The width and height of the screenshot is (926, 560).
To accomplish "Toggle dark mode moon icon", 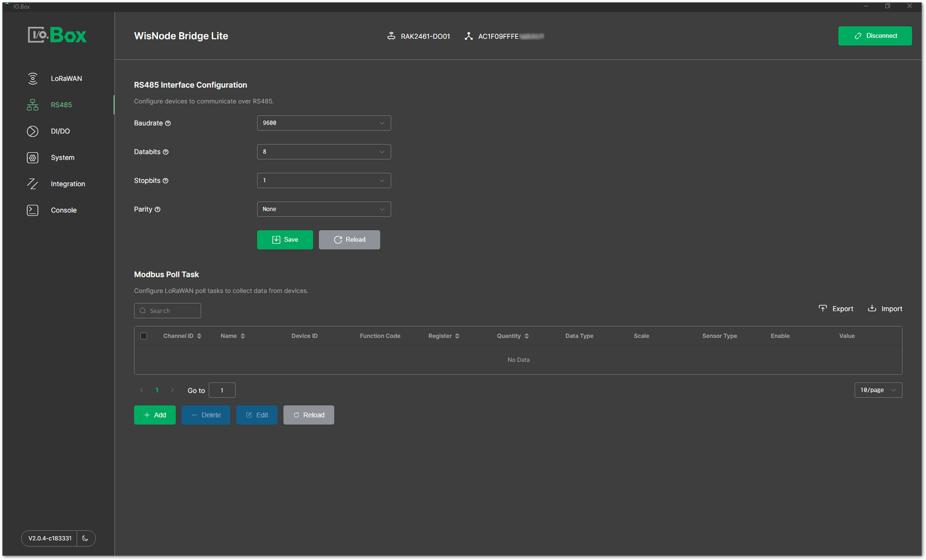I will [86, 538].
